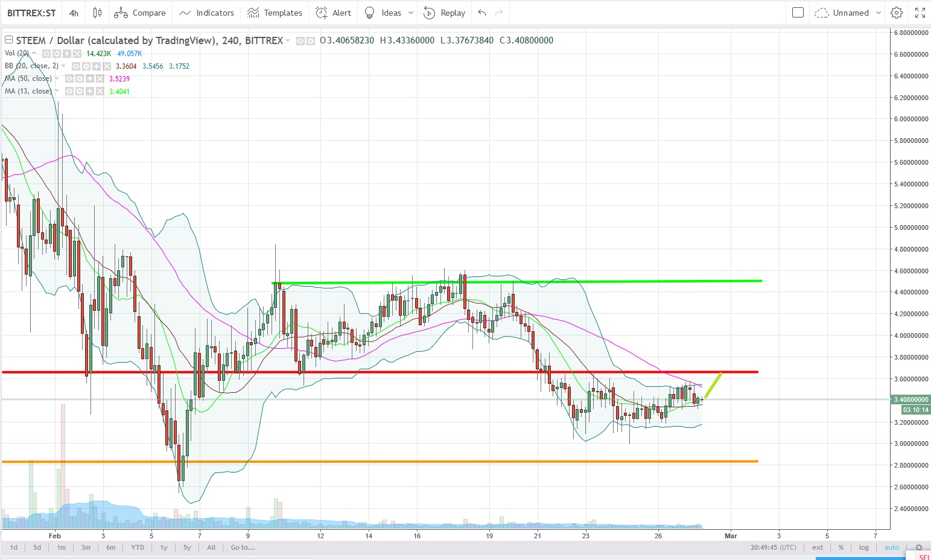This screenshot has width=931, height=560.
Task: Open bottom-right chart settings gear
Action: (918, 547)
